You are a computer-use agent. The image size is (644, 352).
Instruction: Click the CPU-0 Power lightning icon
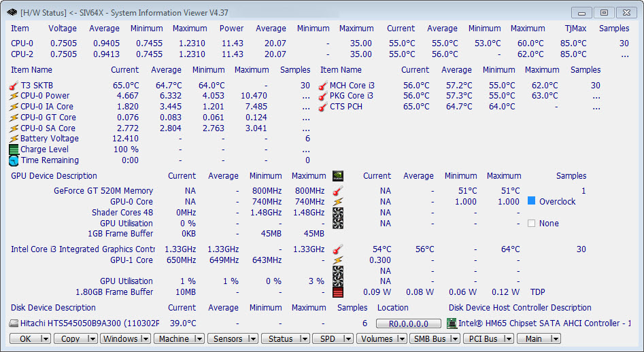click(14, 96)
